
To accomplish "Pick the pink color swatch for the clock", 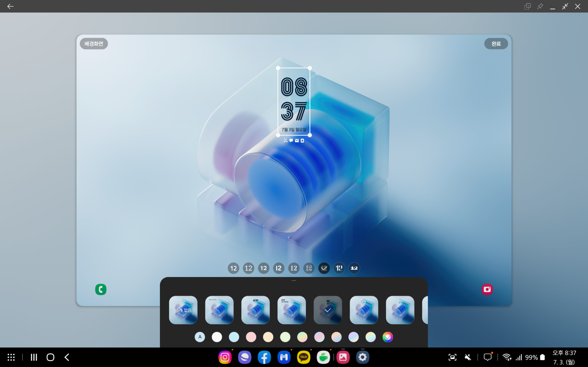I will click(251, 337).
